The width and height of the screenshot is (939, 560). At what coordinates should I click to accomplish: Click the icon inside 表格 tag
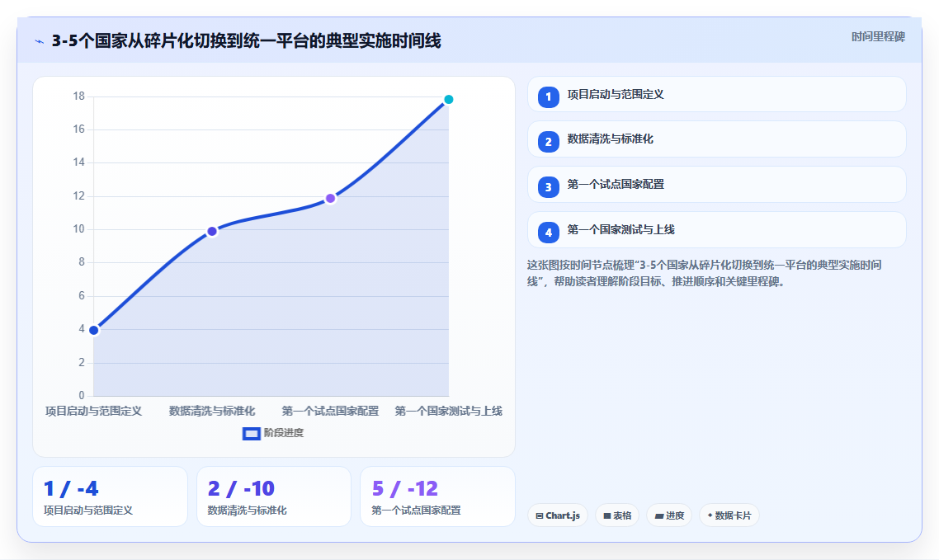coord(607,515)
